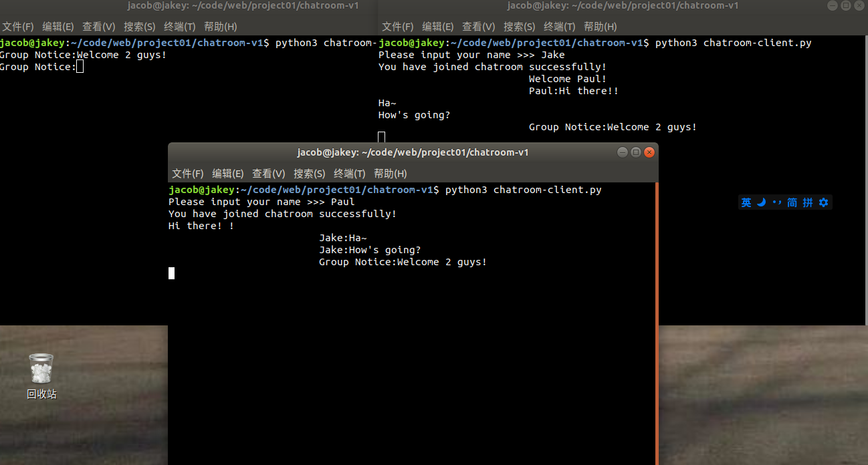The height and width of the screenshot is (465, 868).
Task: Click the cursor block in Paul terminal
Action: (171, 273)
